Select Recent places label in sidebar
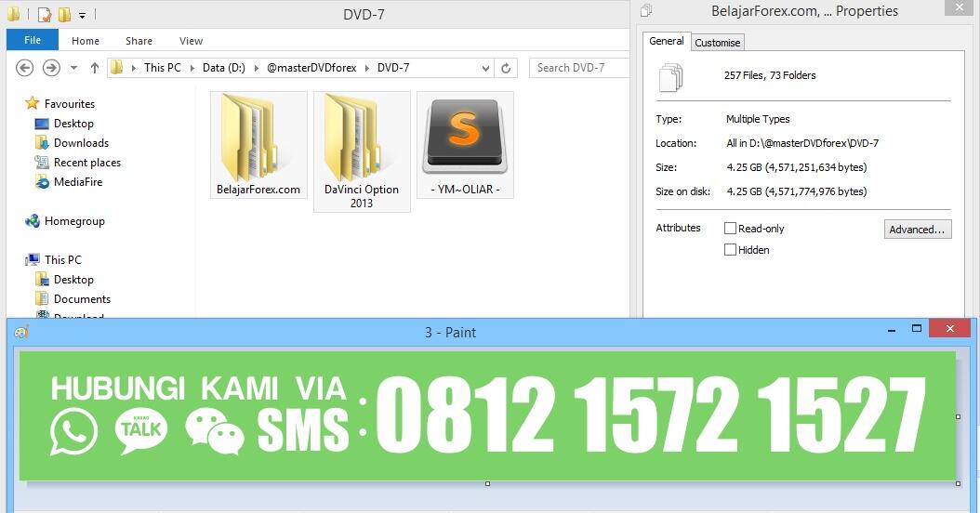 pos(87,163)
